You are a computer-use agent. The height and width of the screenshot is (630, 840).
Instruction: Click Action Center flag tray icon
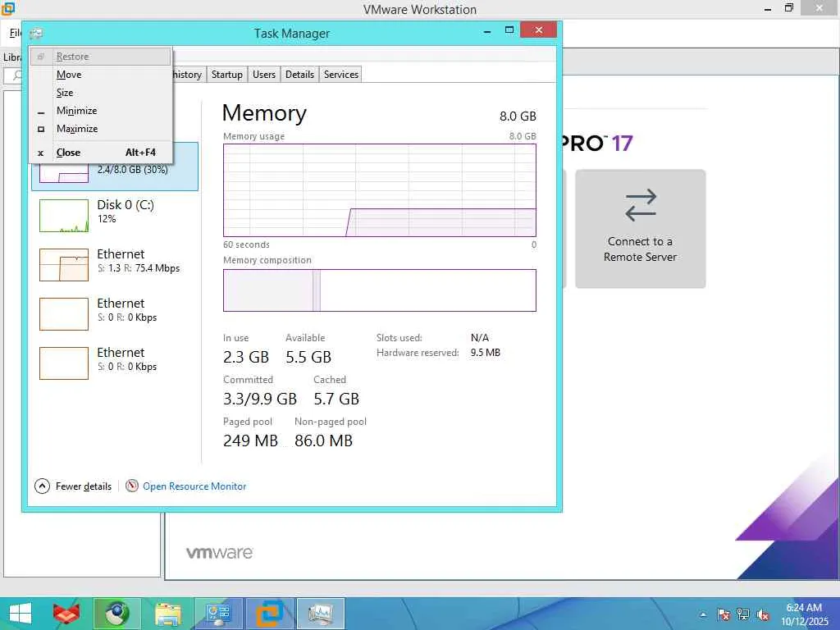[724, 615]
